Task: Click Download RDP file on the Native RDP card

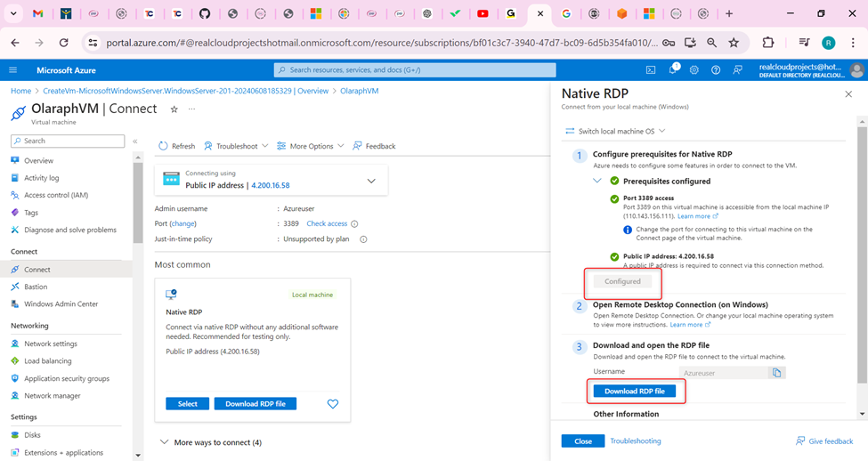Action: [x=256, y=404]
